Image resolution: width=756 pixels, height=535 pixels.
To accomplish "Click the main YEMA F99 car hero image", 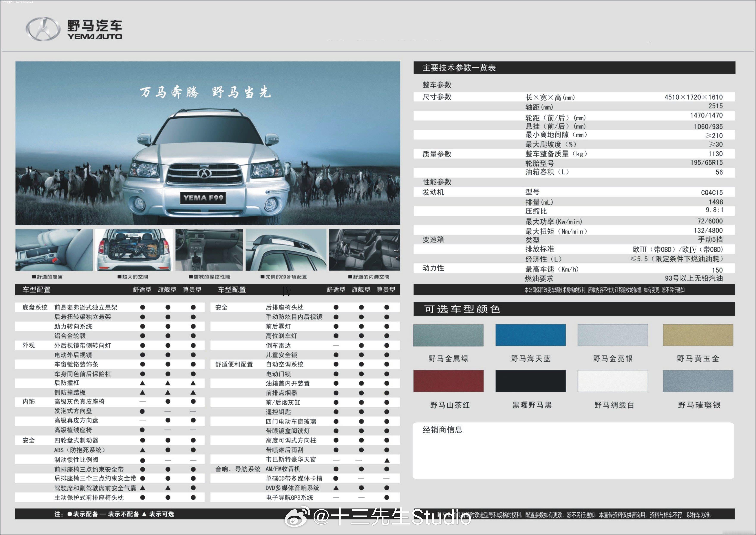I will [x=208, y=143].
